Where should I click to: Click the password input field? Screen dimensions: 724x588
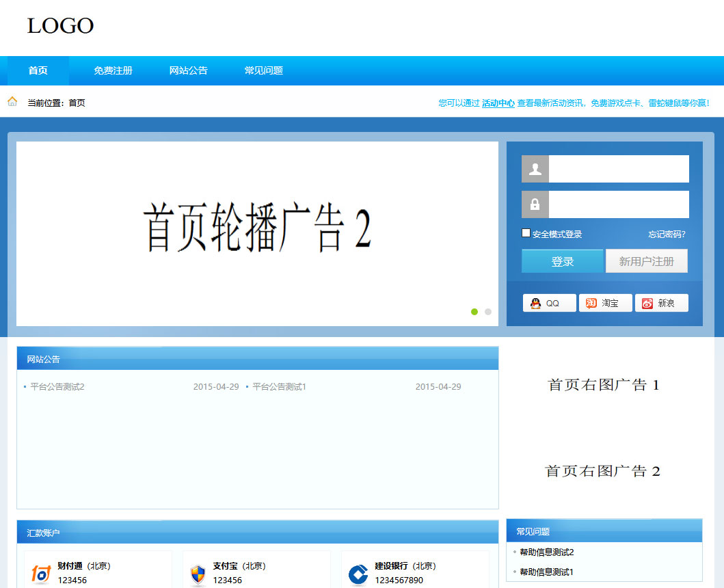coord(618,204)
